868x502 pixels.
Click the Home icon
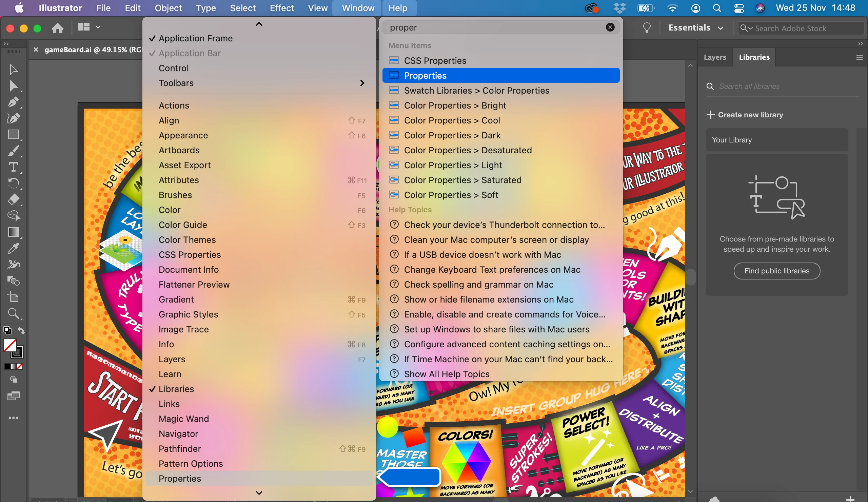(58, 28)
